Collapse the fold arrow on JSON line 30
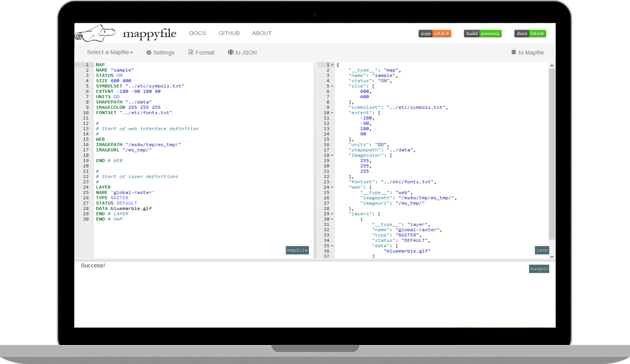630x364 pixels. point(332,219)
